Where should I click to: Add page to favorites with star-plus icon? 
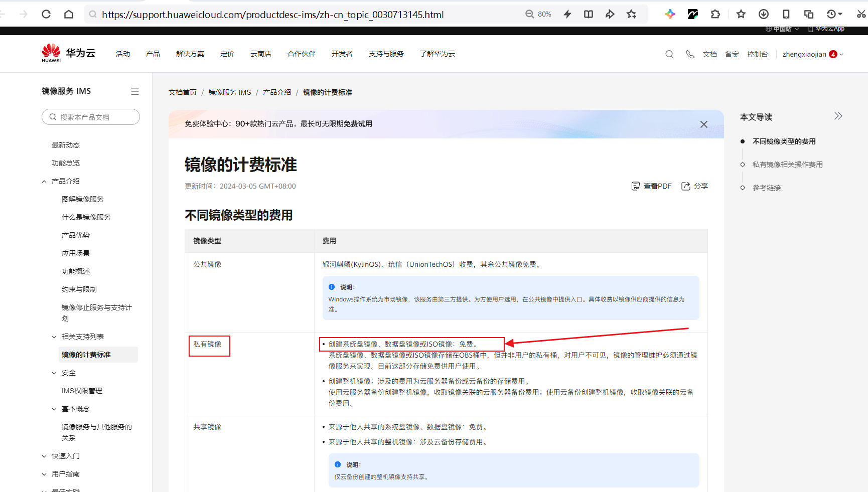[x=632, y=14]
